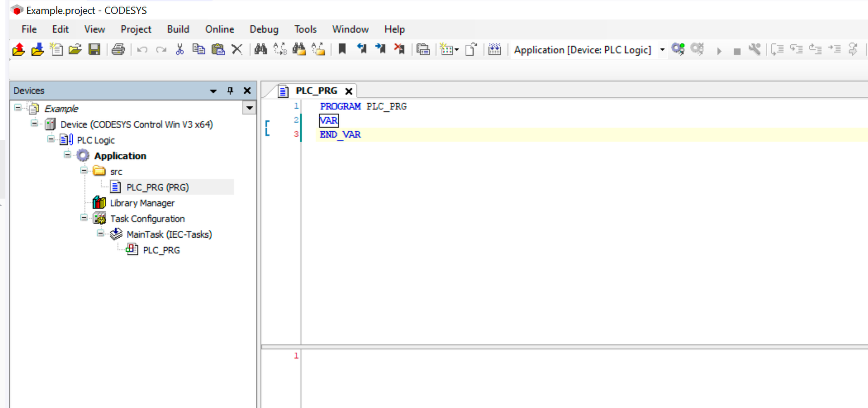Collapse the PLC Logic node
This screenshot has height=408, width=868.
pyautogui.click(x=51, y=139)
